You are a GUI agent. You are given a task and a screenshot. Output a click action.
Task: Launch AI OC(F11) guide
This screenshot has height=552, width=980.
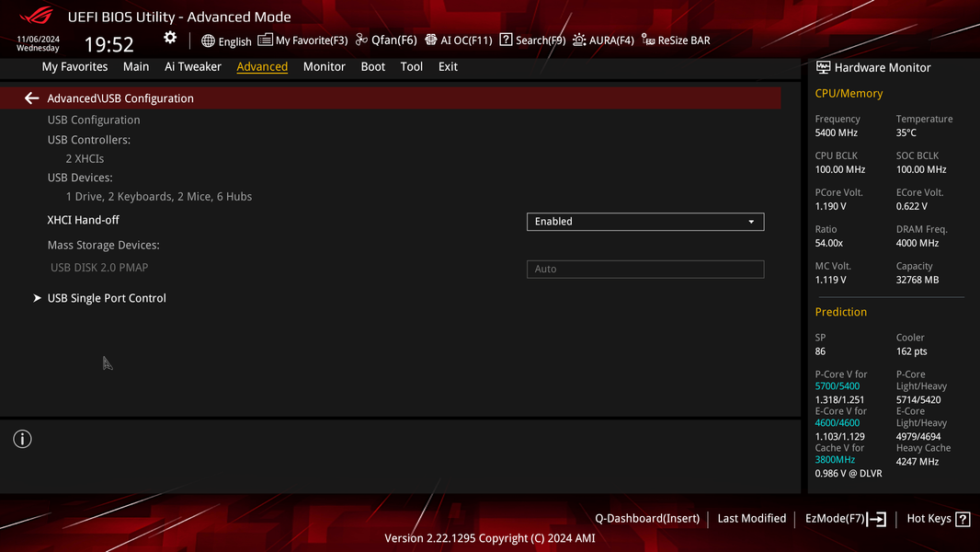pos(459,40)
